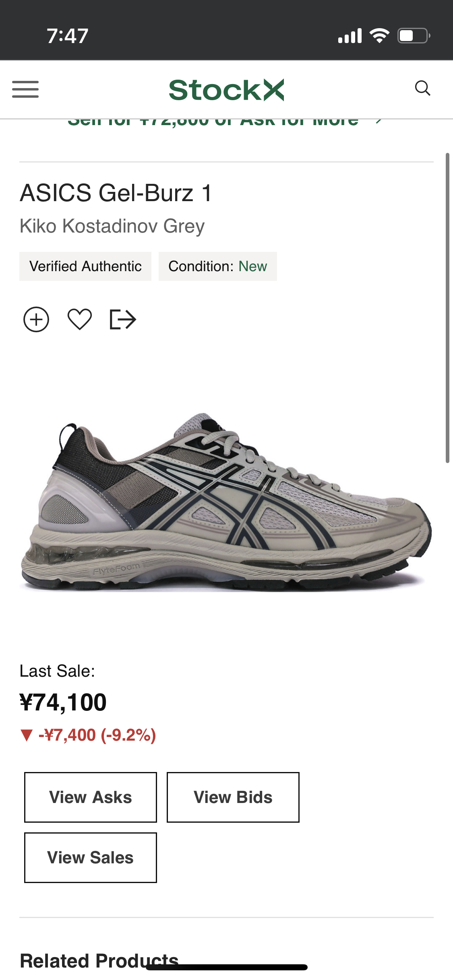Click View Bids button
The width and height of the screenshot is (453, 980).
233,797
